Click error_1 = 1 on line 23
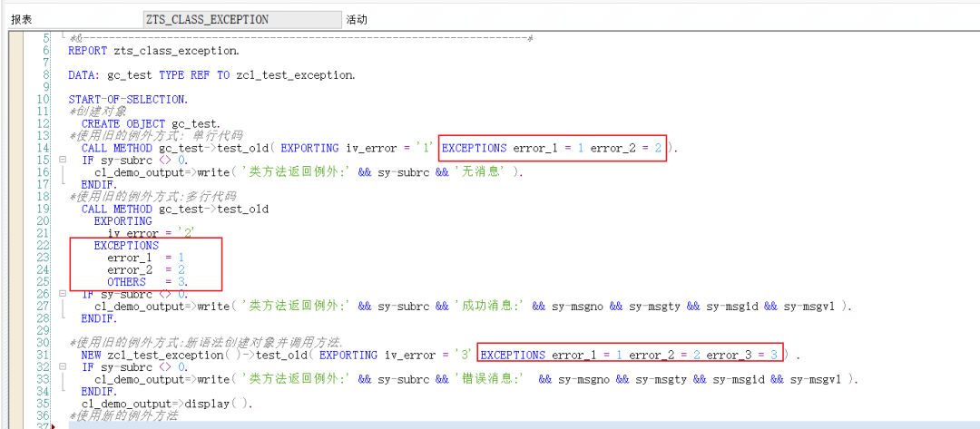The height and width of the screenshot is (429, 980). [145, 258]
